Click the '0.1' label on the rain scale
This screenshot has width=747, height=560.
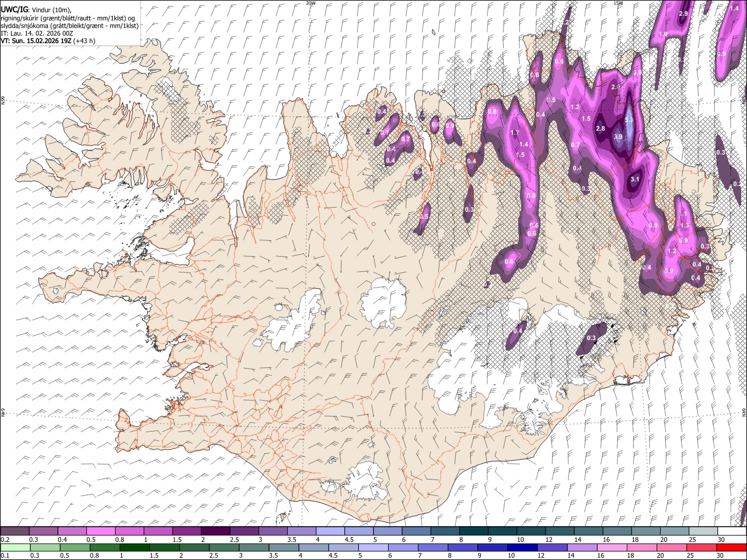click(5, 555)
